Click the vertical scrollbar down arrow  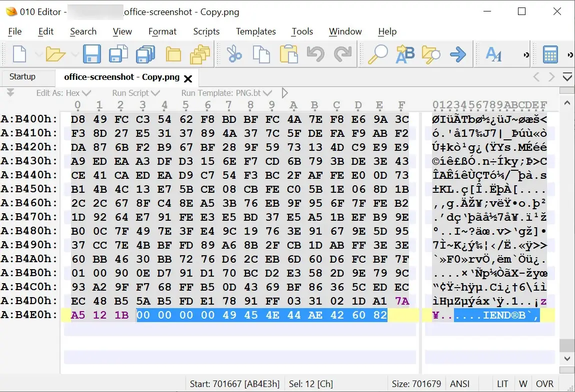[x=567, y=359]
